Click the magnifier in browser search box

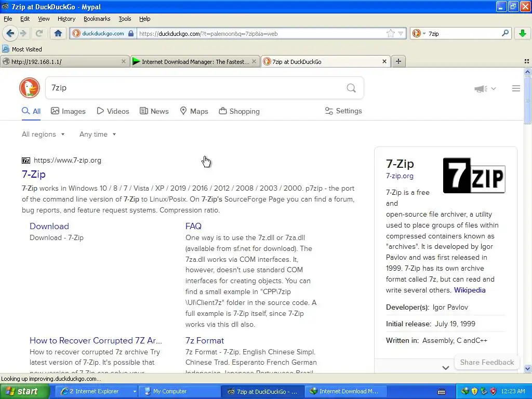[x=505, y=33]
